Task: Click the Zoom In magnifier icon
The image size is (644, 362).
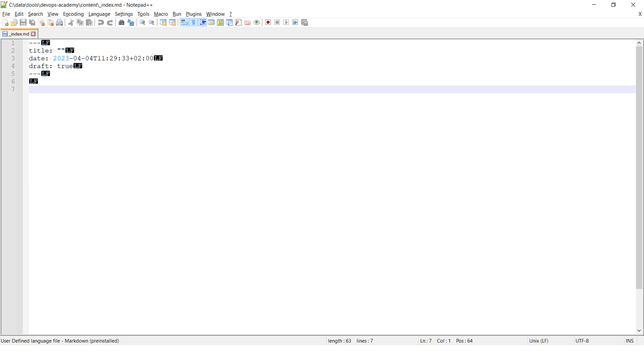Action: click(142, 23)
